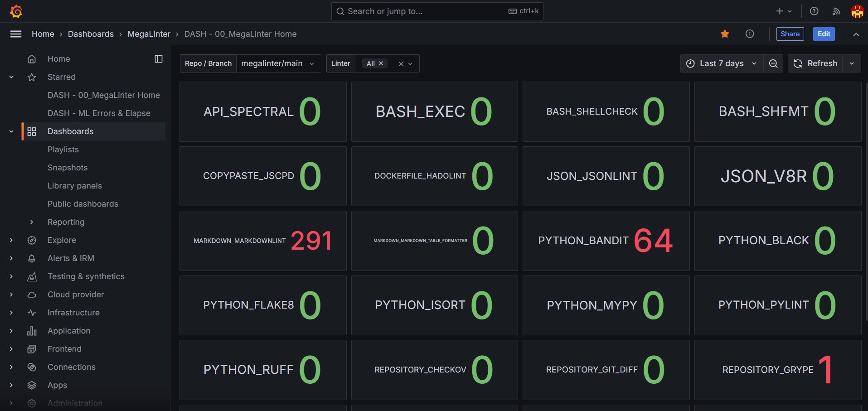Collapse the top toolbar chevron
This screenshot has width=868, height=411.
coord(856,34)
